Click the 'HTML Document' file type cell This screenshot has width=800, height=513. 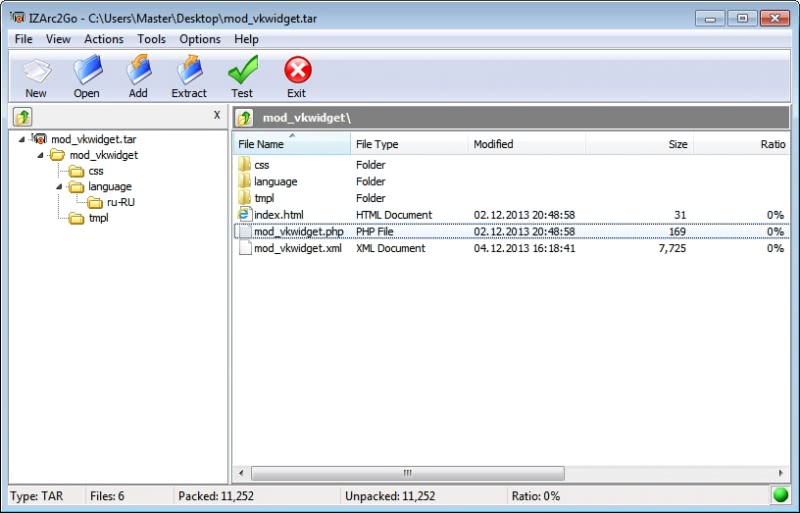point(394,215)
